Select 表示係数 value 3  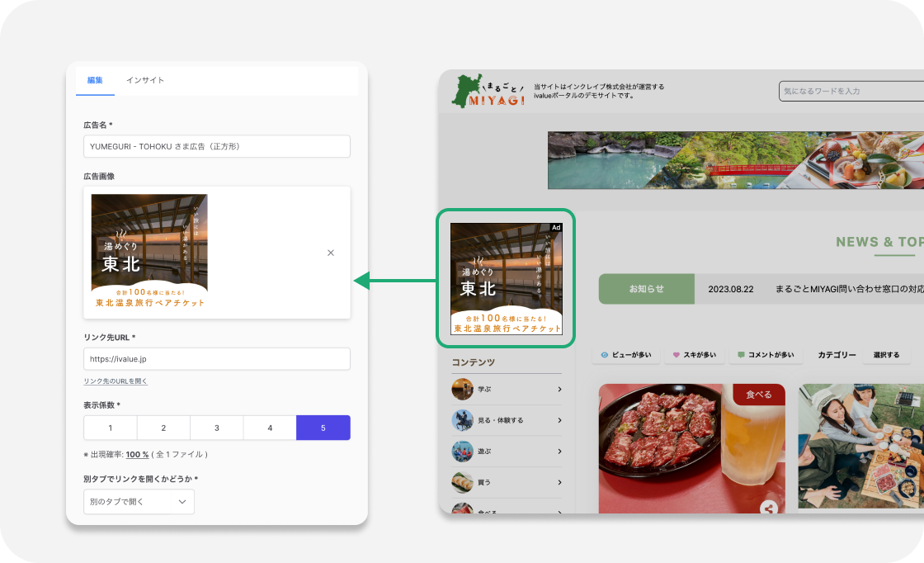click(216, 428)
